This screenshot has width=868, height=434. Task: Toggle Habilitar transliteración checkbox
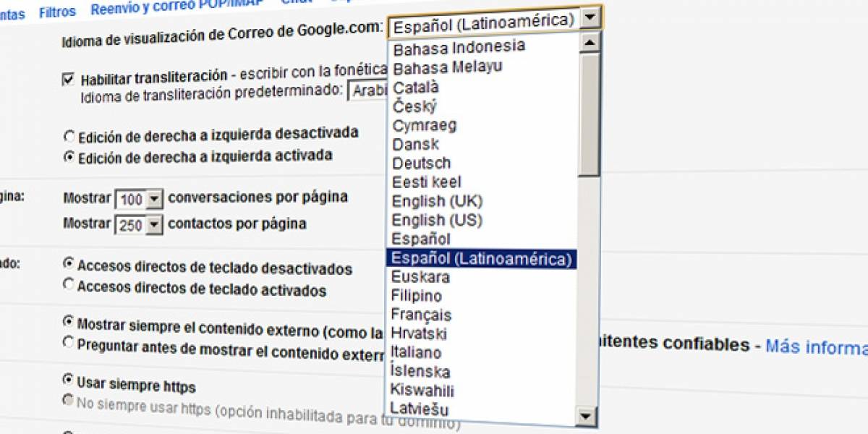[68, 79]
